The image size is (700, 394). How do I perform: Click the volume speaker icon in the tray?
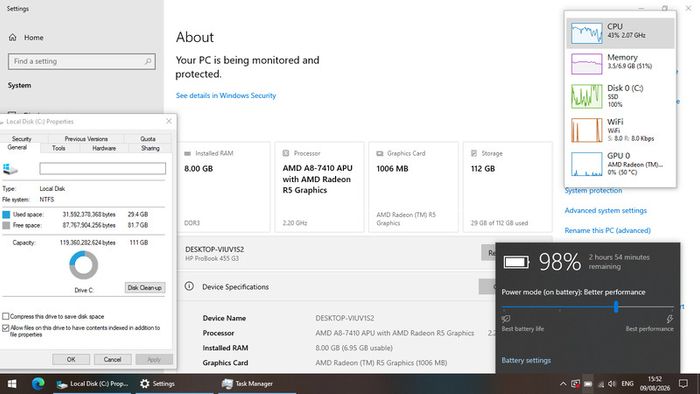pyautogui.click(x=612, y=384)
